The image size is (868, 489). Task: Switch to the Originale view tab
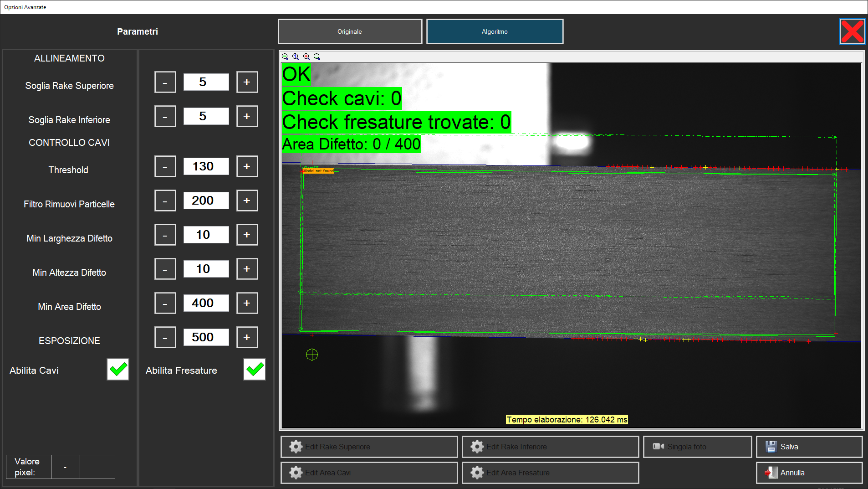pos(350,31)
